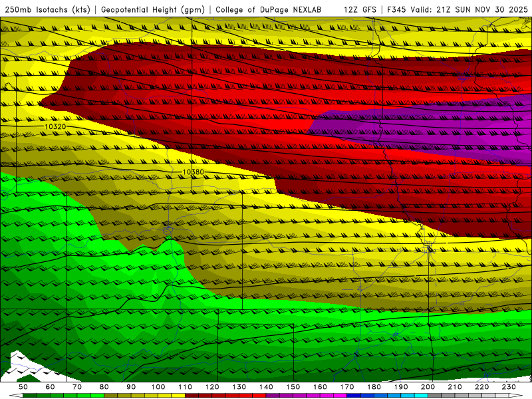
Task: Click the 130 value on the color scale
Action: (239, 387)
